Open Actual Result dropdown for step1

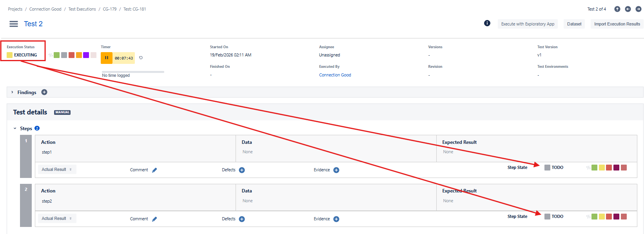click(57, 169)
